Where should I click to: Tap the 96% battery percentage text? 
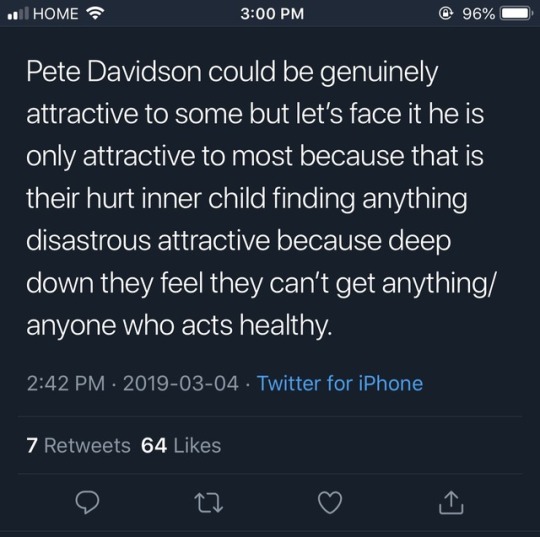pyautogui.click(x=478, y=14)
